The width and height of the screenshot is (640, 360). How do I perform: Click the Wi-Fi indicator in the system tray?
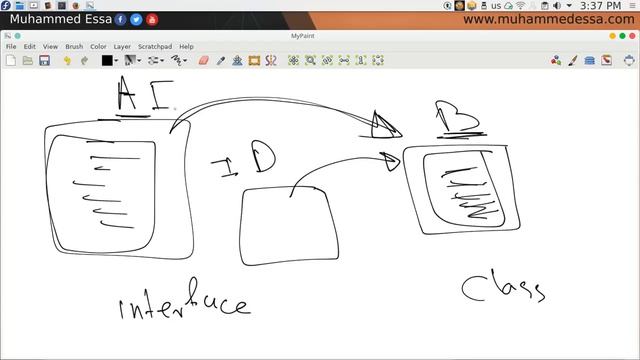tap(520, 6)
